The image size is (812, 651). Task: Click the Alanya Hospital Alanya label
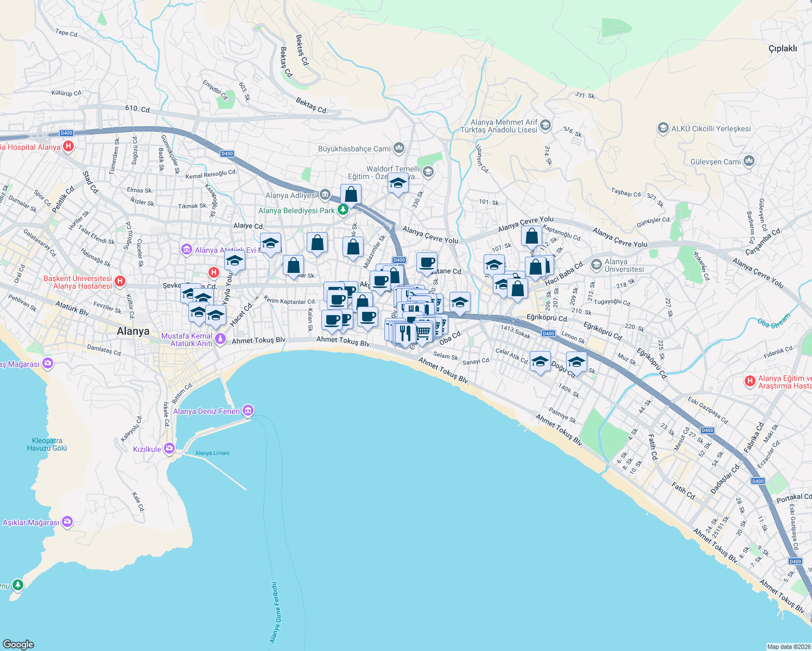30,147
